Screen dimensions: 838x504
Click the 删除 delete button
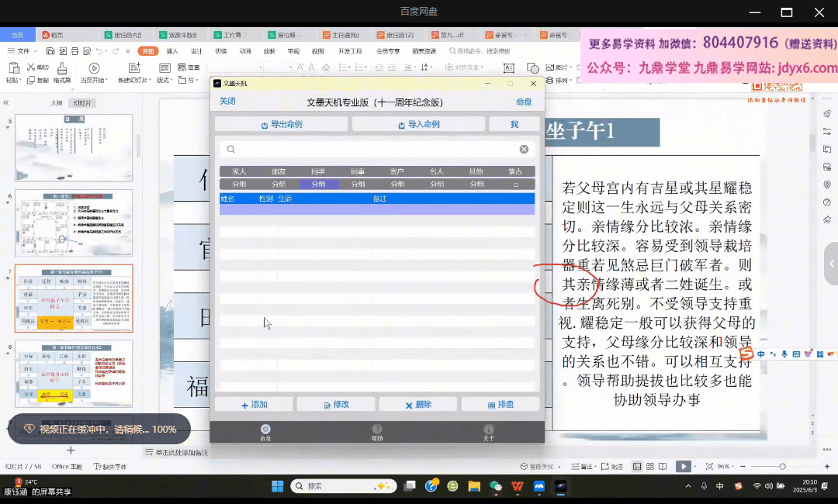tap(418, 405)
